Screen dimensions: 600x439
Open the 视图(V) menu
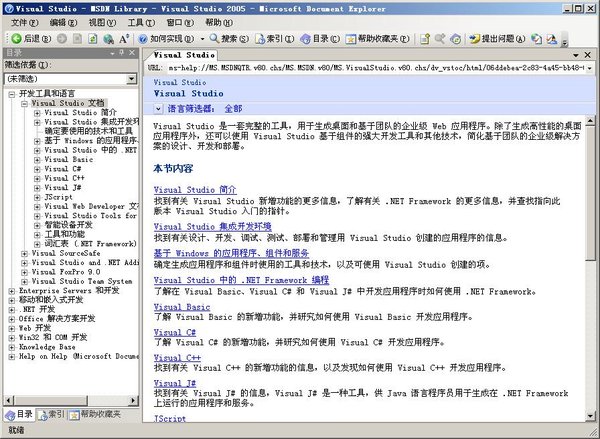click(102, 23)
